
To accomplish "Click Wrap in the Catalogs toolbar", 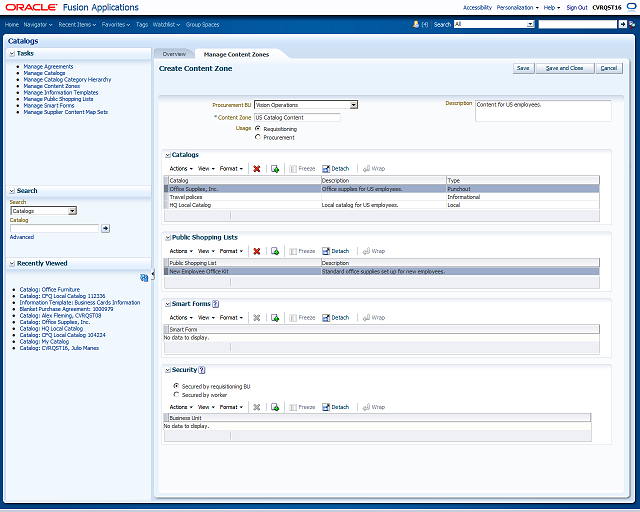I will (374, 169).
